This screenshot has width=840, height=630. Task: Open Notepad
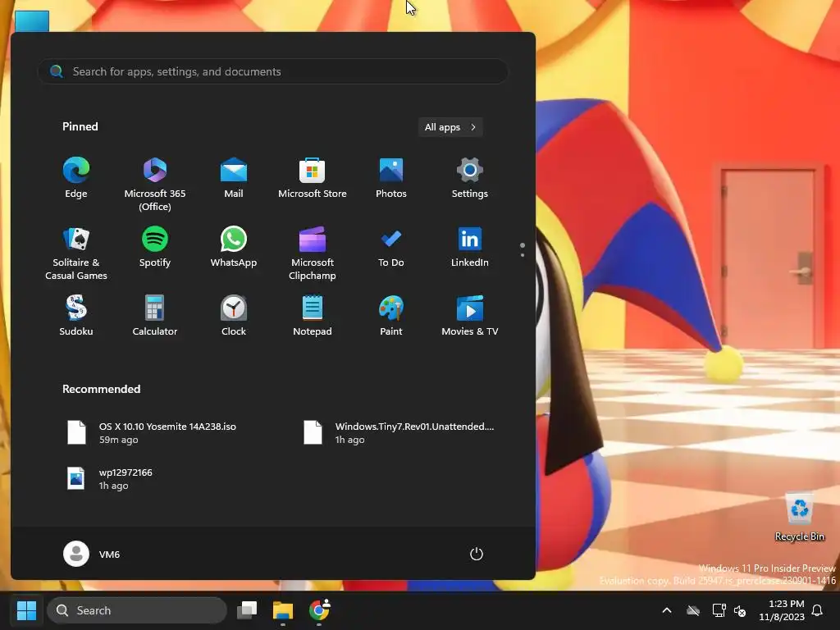click(313, 316)
